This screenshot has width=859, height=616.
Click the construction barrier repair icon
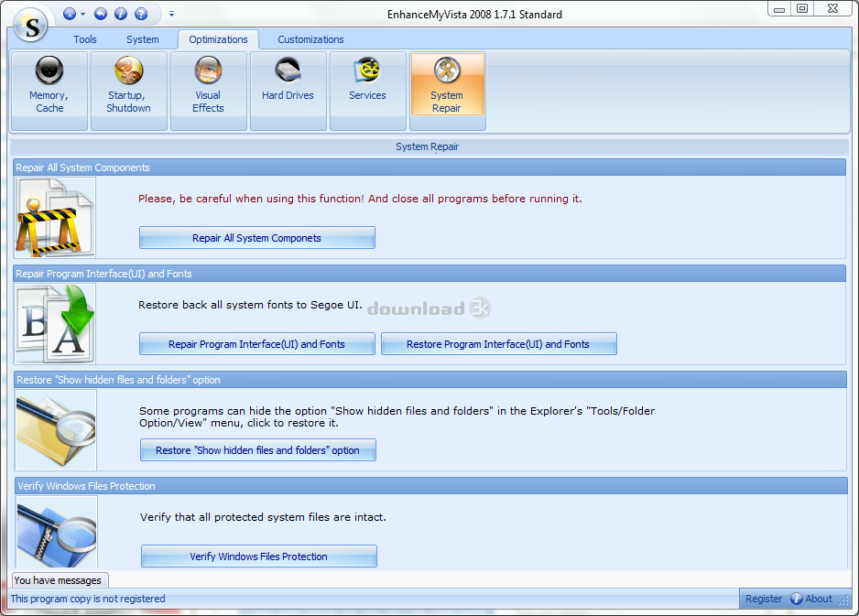coord(55,218)
